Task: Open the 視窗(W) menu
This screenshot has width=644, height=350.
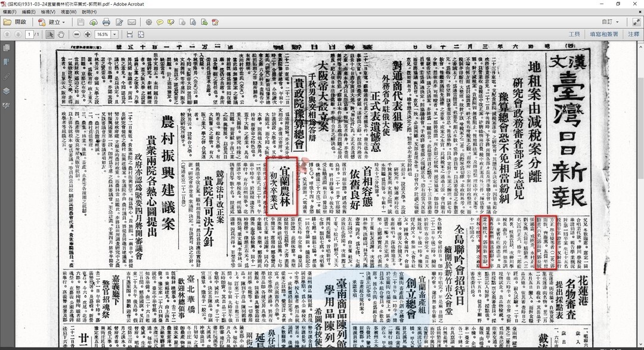Action: [69, 12]
